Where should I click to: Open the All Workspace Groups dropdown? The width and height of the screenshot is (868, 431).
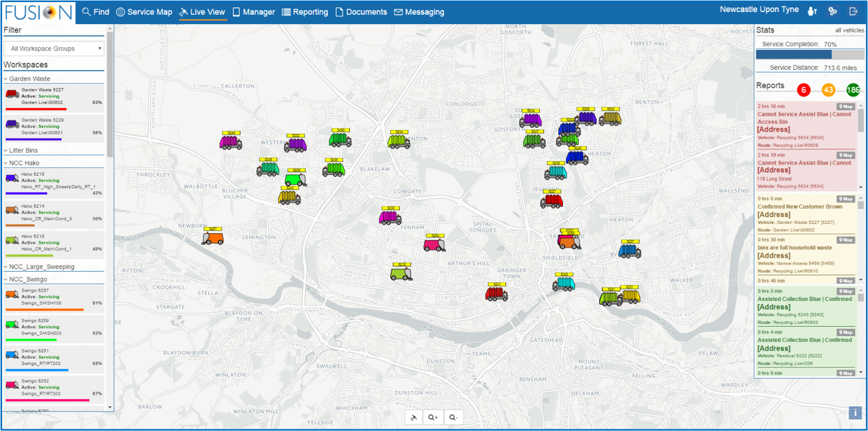(55, 48)
